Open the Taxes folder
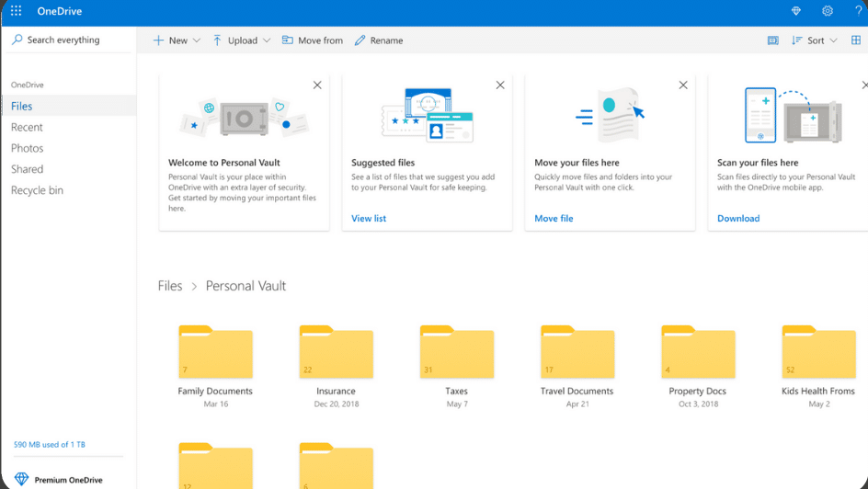This screenshot has width=868, height=489. click(x=457, y=352)
